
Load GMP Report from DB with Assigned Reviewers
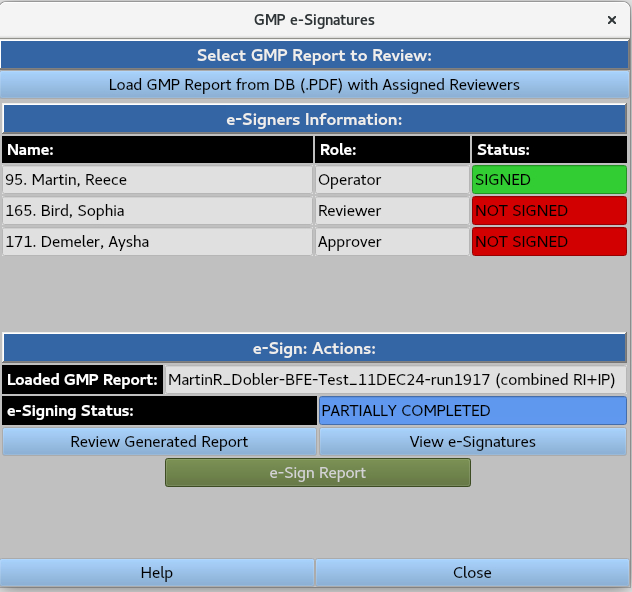(x=314, y=85)
